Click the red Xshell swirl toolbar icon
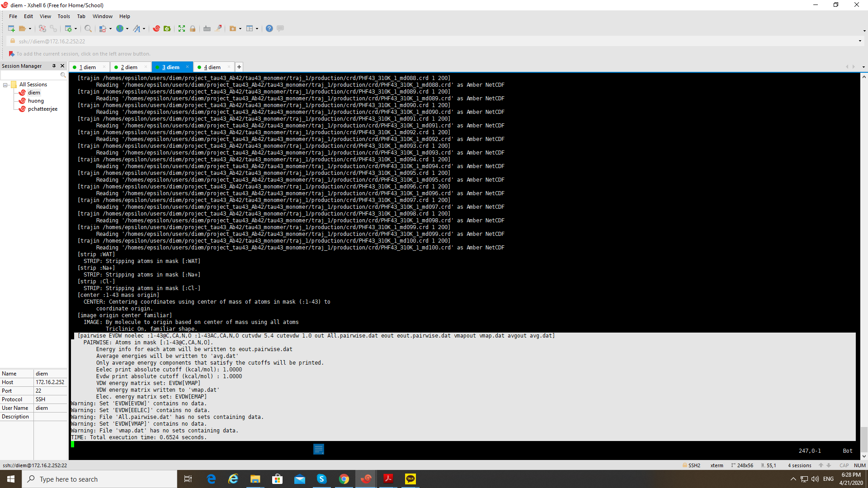868x488 pixels. point(156,28)
